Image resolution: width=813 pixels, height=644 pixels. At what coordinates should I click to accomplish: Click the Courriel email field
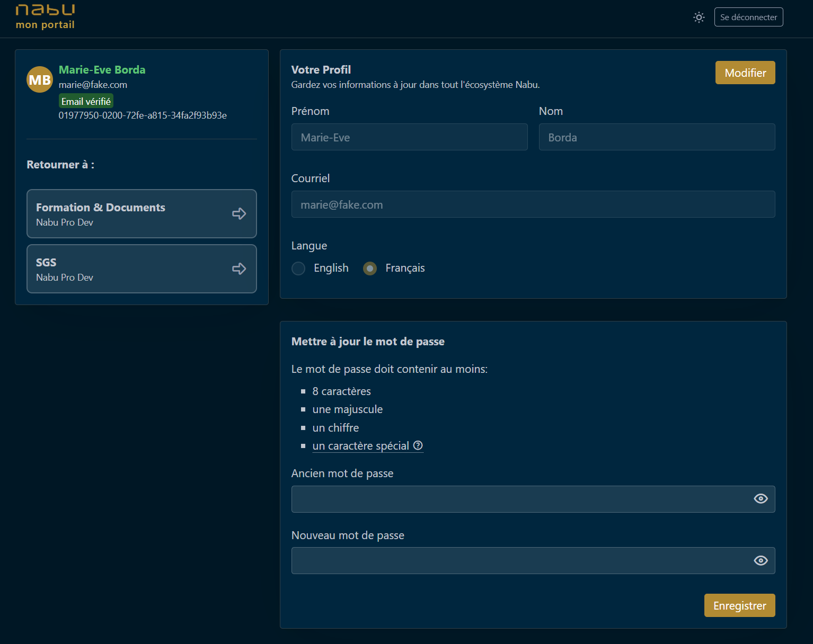pos(533,204)
